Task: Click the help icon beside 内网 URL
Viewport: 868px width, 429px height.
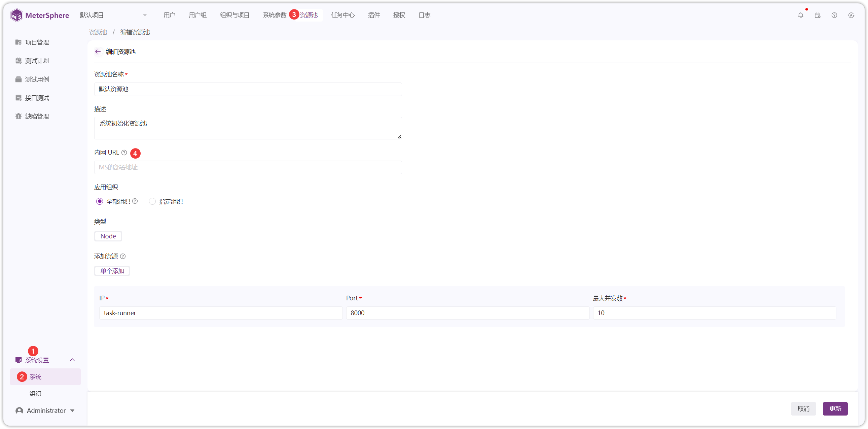Action: 124,153
